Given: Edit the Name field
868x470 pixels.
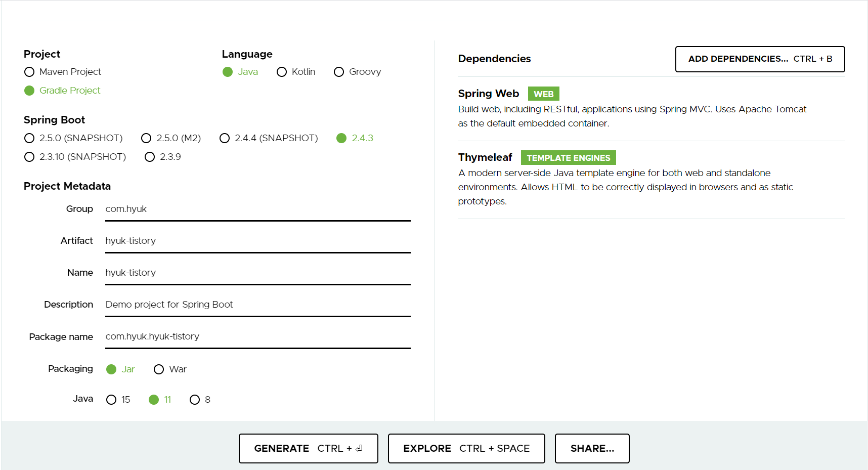Looking at the screenshot, I should tap(258, 273).
